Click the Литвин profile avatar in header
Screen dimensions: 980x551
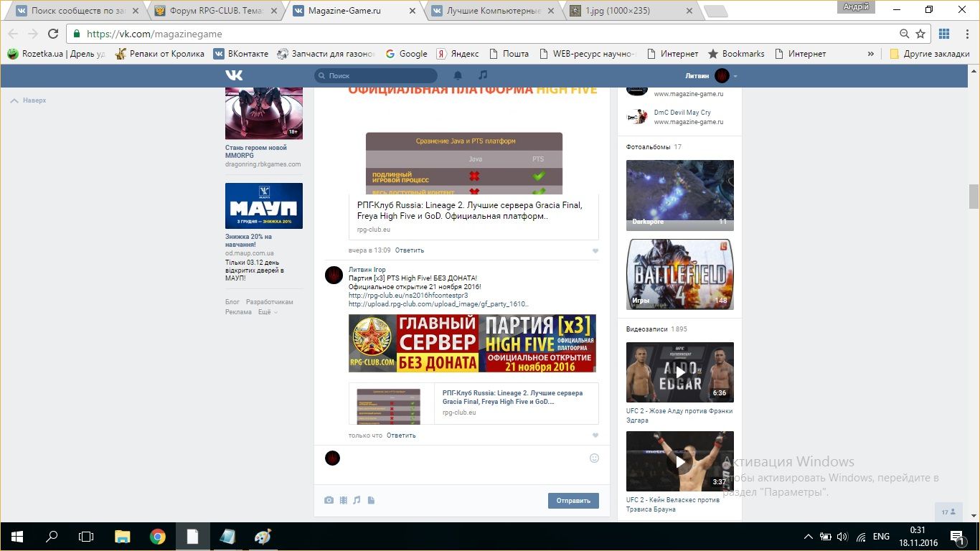tap(722, 75)
